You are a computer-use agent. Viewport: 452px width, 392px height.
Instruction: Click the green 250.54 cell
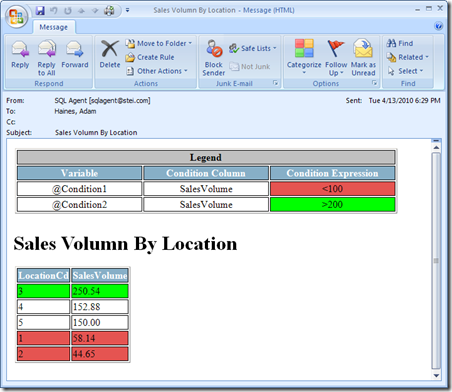[100, 291]
